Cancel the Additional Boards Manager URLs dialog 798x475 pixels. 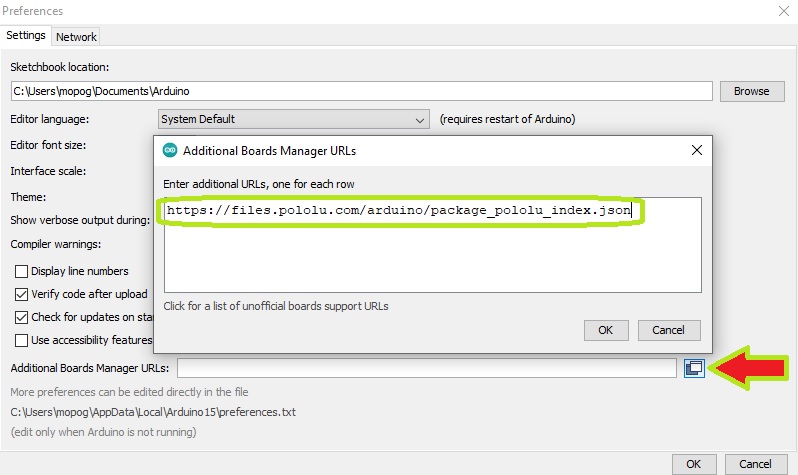click(x=668, y=330)
